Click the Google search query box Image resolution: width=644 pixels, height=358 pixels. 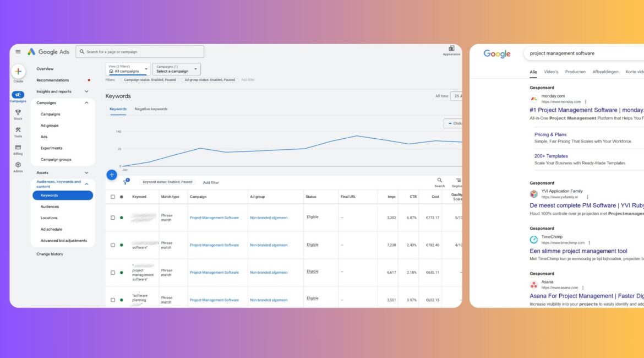click(584, 53)
